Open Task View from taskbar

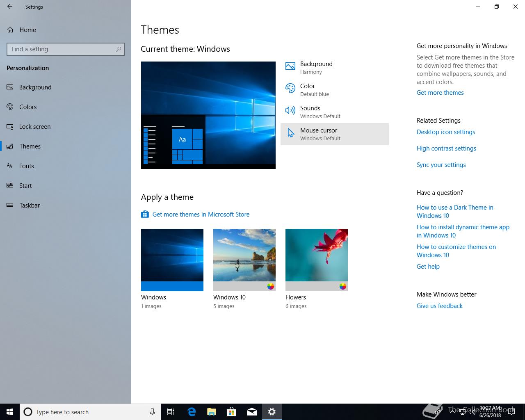click(171, 412)
